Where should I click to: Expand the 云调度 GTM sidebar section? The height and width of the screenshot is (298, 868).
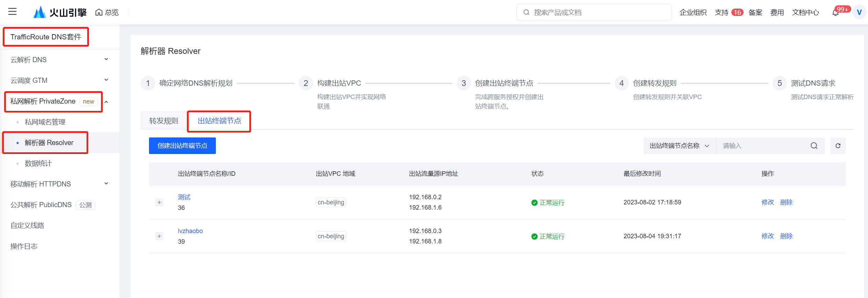[x=106, y=80]
